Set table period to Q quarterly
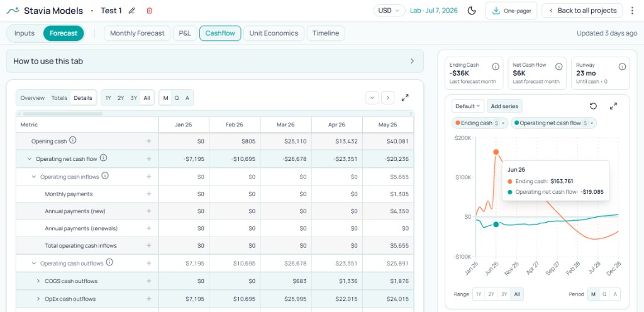The width and height of the screenshot is (644, 312). (x=177, y=98)
